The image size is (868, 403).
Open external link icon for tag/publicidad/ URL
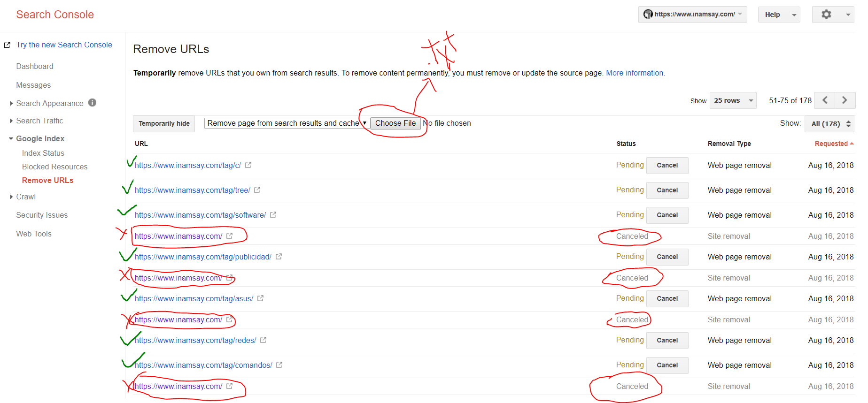[x=279, y=257]
